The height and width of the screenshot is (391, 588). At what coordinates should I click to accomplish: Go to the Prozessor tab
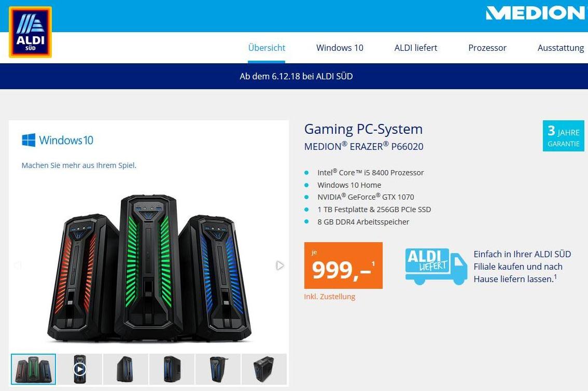pos(487,48)
